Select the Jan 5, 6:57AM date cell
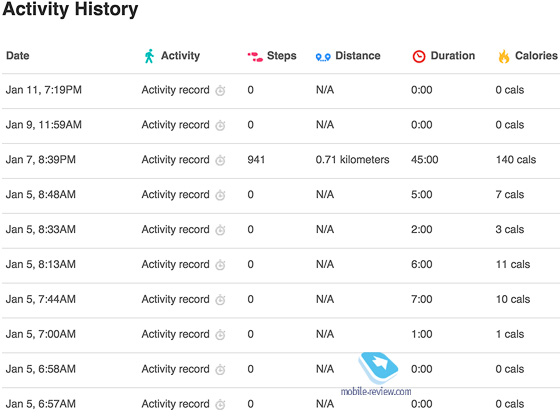This screenshot has width=560, height=416. coord(41,404)
